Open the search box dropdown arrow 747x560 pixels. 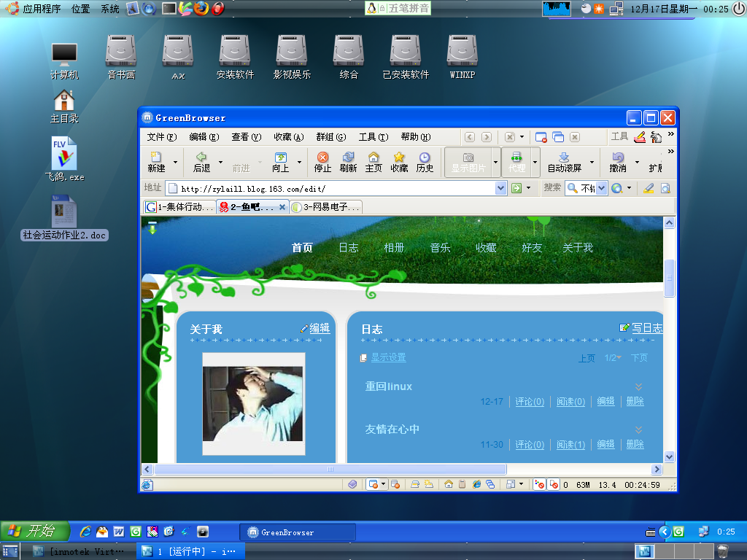click(x=602, y=188)
